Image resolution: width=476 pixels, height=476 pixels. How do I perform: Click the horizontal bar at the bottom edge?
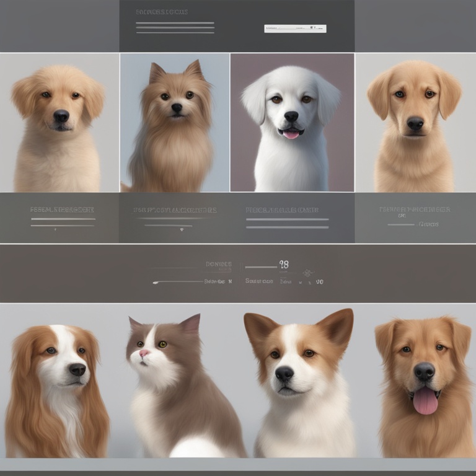coord(238,465)
